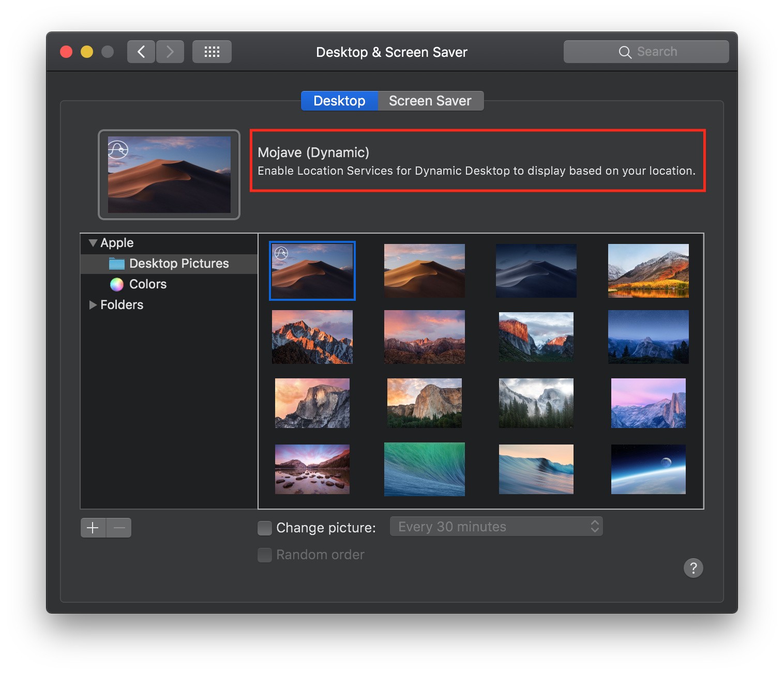Pick the Sierra snowy orange peaks wallpaper
This screenshot has width=784, height=674.
(x=312, y=337)
